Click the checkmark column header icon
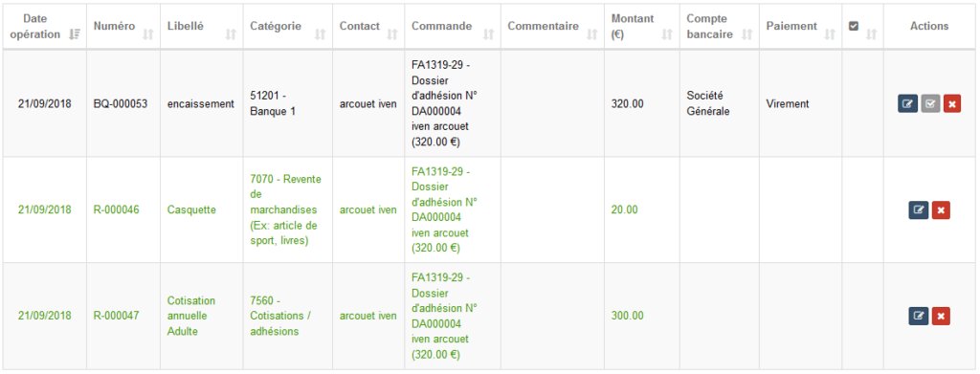 click(x=854, y=26)
